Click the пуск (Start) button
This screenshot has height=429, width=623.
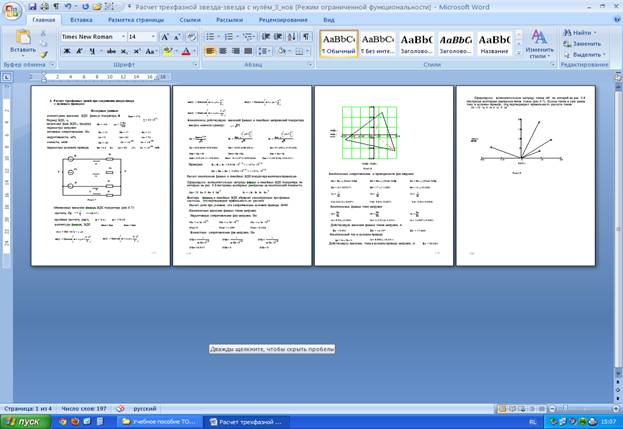[25, 421]
